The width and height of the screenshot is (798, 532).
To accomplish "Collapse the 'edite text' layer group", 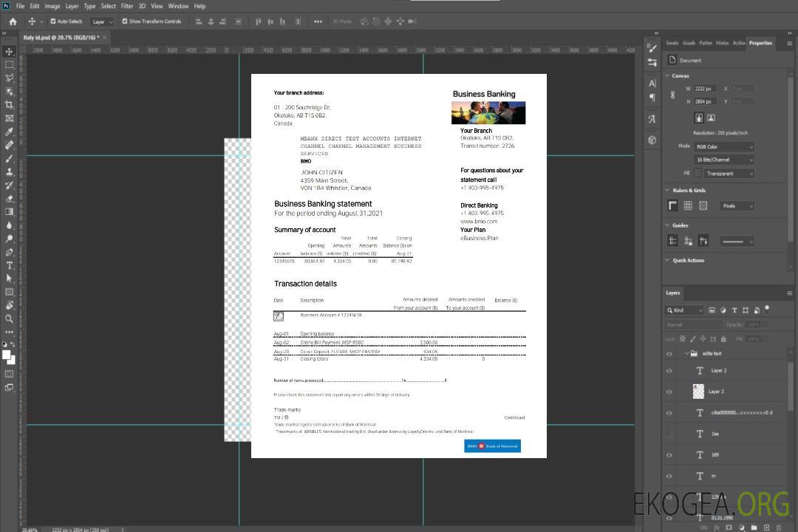I will [686, 354].
